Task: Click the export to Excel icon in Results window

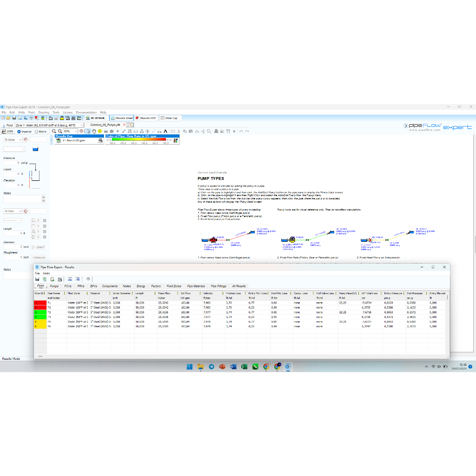Action: pyautogui.click(x=45, y=279)
